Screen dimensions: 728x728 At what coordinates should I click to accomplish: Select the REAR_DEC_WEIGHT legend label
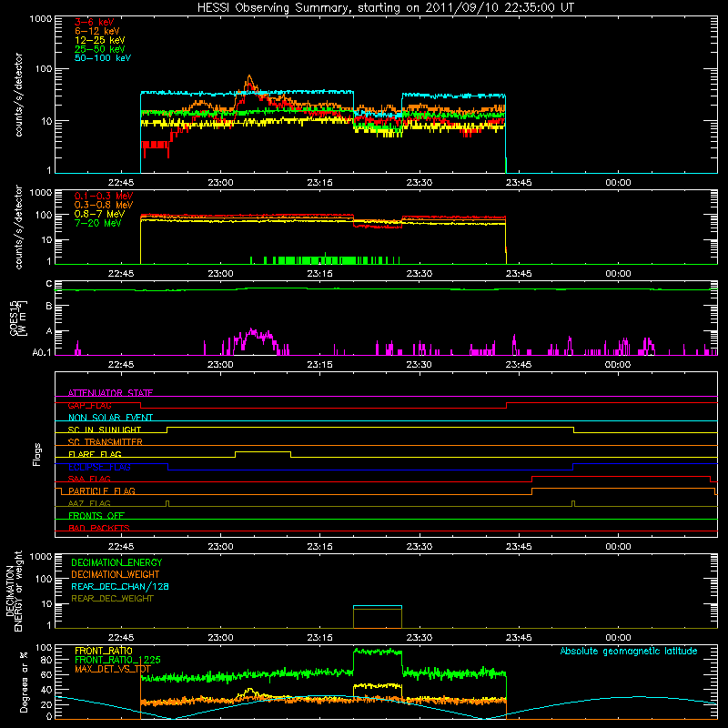(x=112, y=599)
